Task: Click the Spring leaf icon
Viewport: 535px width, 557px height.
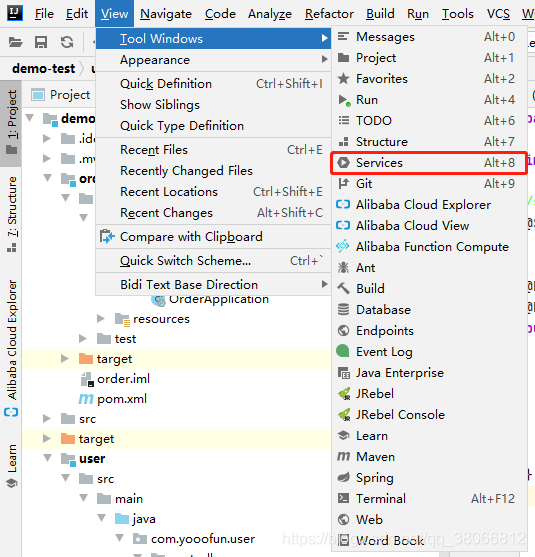Action: [x=343, y=477]
